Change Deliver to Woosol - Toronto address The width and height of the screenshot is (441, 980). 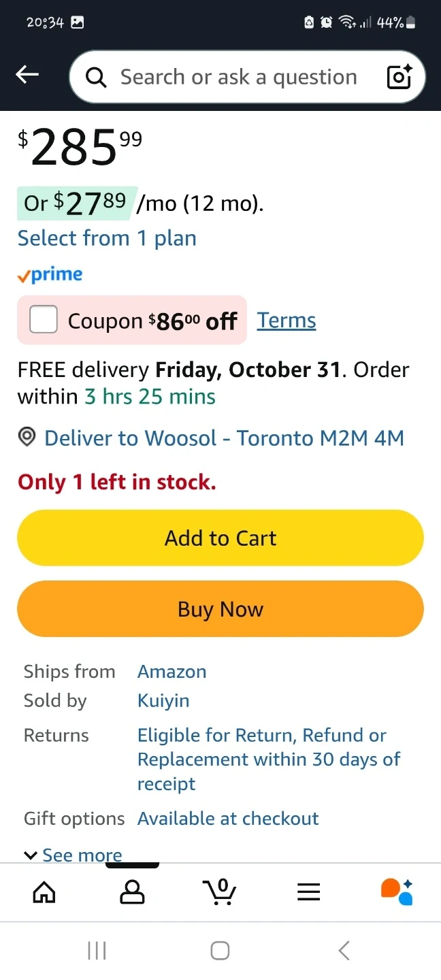224,438
